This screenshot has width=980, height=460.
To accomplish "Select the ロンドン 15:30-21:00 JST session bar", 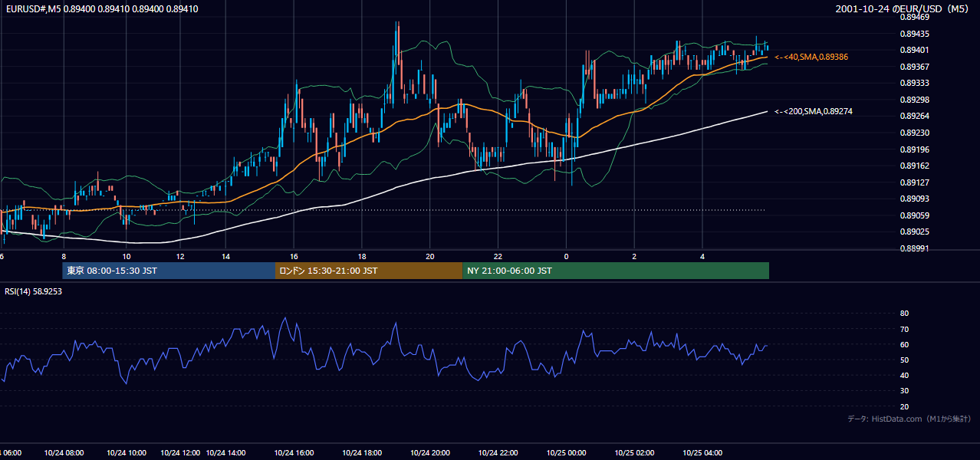I will 369,271.
